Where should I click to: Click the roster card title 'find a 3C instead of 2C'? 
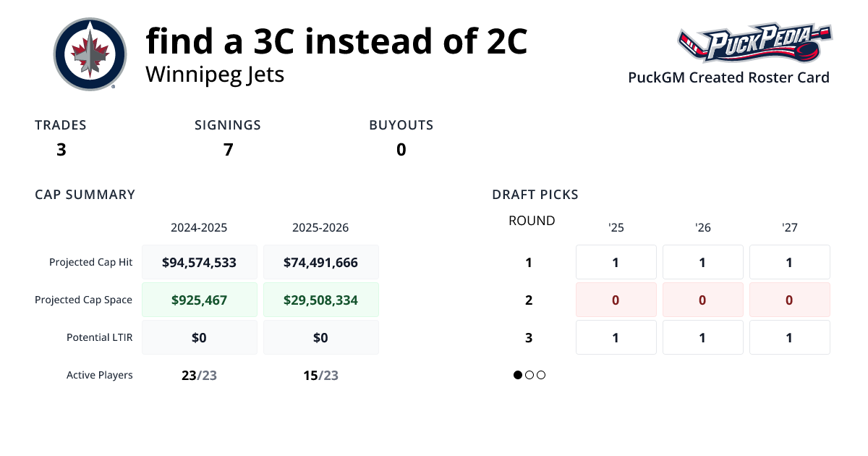[x=336, y=41]
